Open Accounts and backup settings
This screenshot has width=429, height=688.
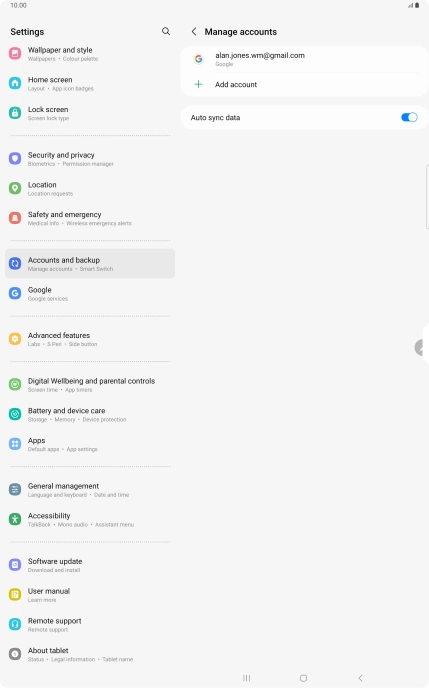click(x=90, y=264)
